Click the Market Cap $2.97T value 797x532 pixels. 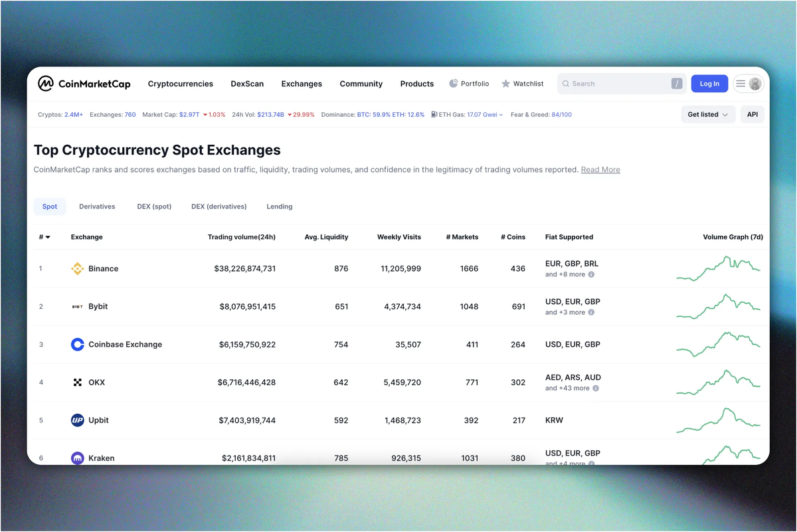(189, 114)
